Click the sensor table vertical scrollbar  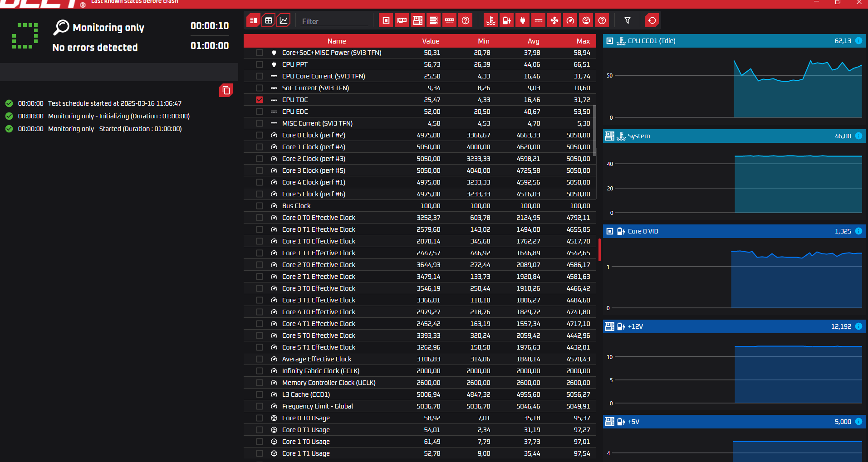(594, 131)
